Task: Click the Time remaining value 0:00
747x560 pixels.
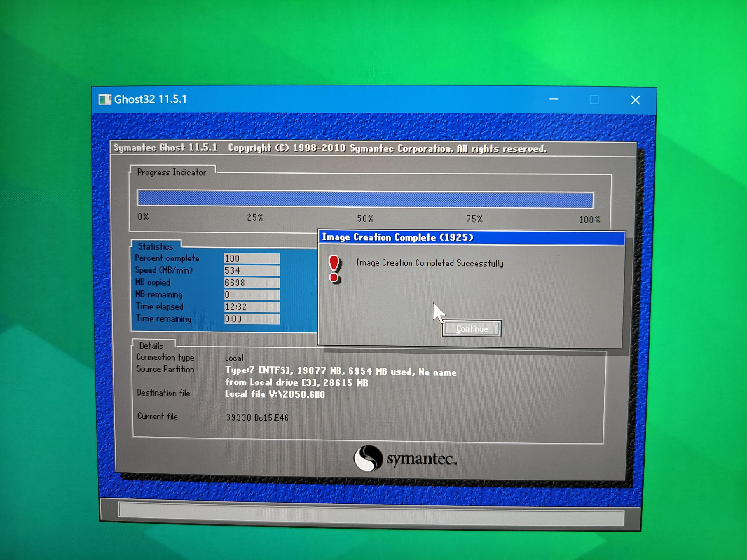Action: (252, 319)
